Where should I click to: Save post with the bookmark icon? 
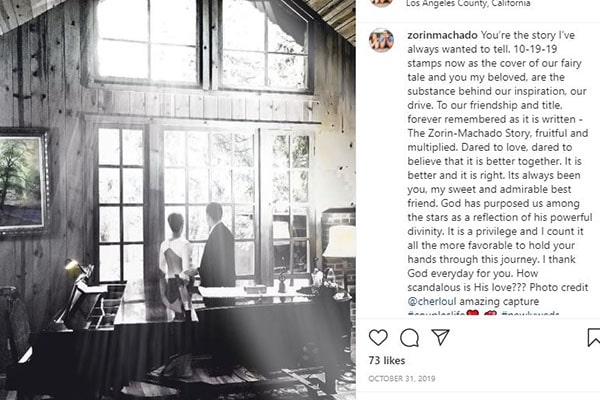[x=593, y=338]
